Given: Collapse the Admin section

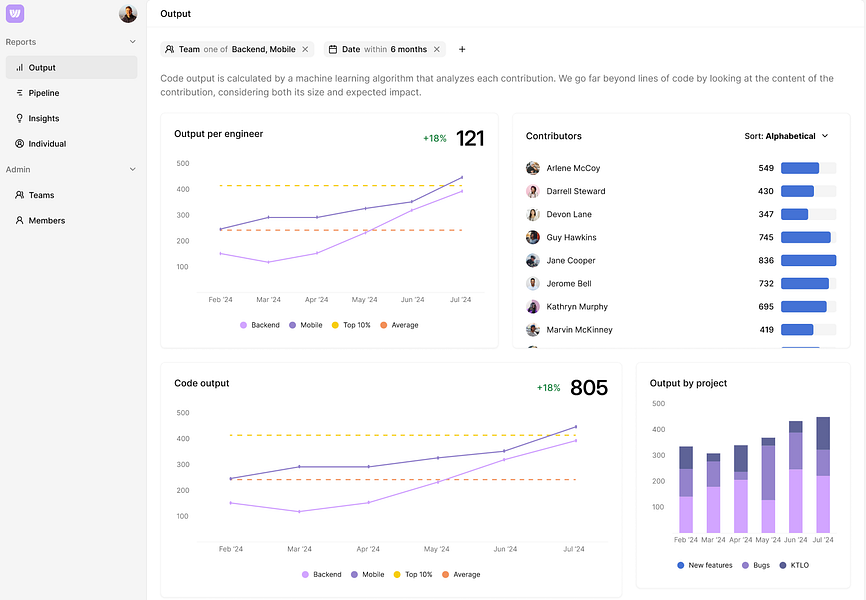Looking at the screenshot, I should 133,170.
